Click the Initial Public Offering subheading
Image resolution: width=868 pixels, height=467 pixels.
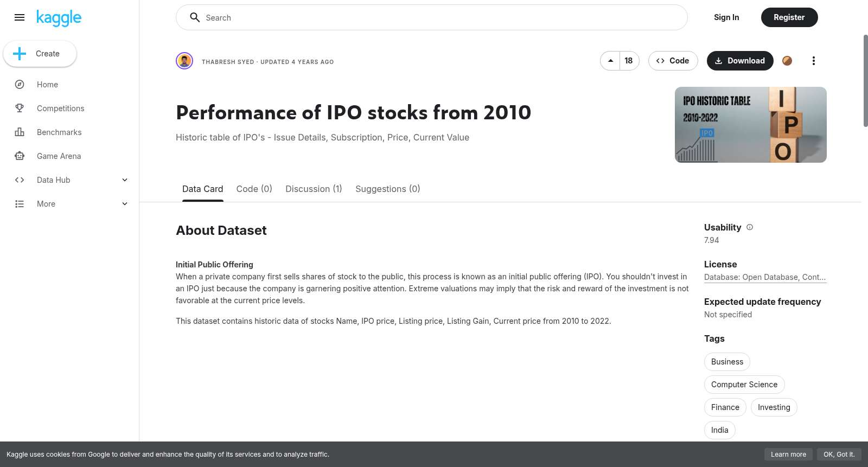coord(214,265)
